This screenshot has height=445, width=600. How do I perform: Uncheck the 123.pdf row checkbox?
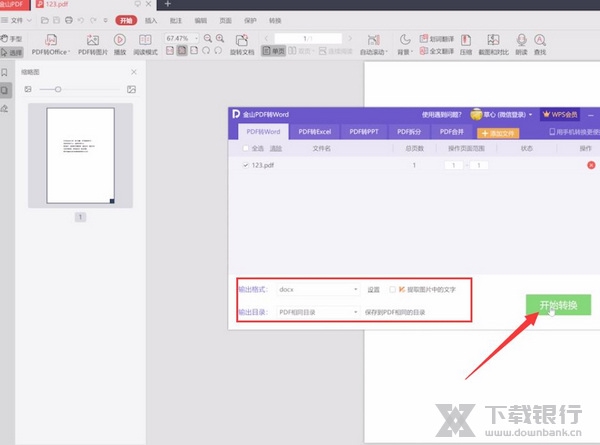245,165
